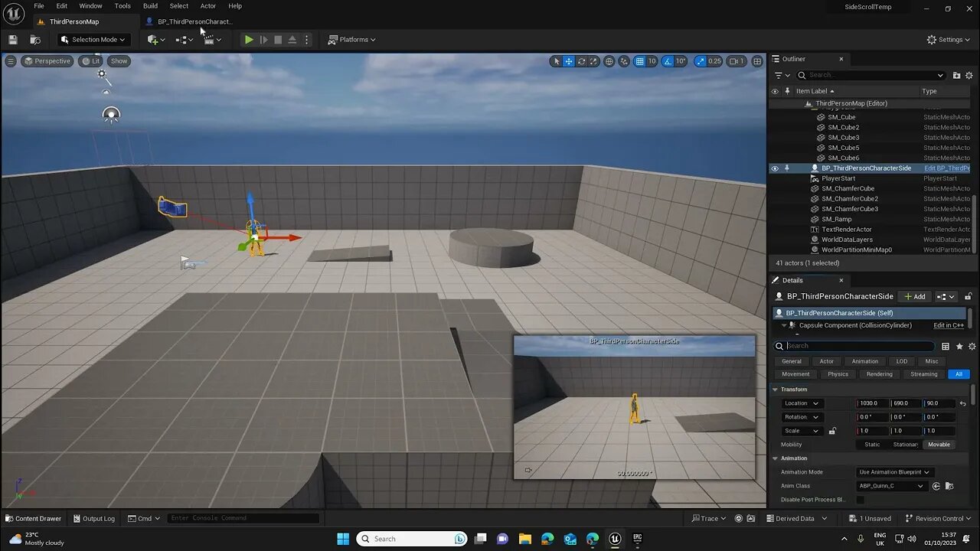This screenshot has height=551, width=980.
Task: Activate the Scale gizmo tool
Action: 593,61
